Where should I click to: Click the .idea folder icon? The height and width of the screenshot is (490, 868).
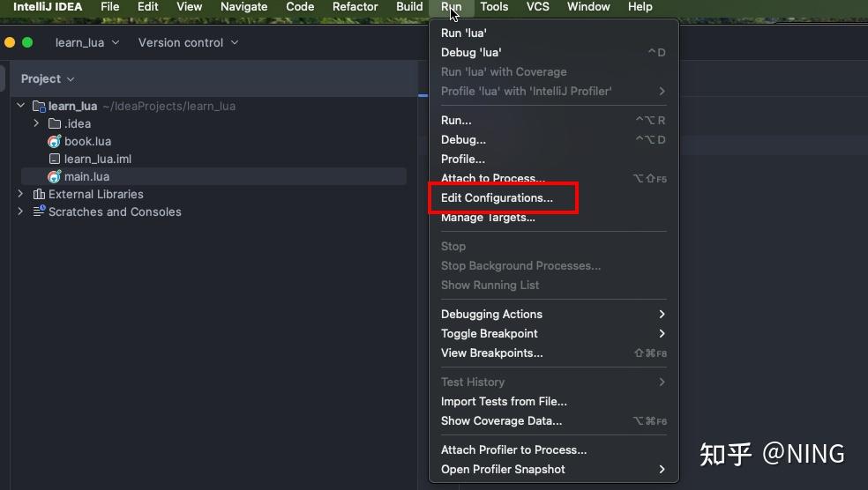click(x=55, y=124)
